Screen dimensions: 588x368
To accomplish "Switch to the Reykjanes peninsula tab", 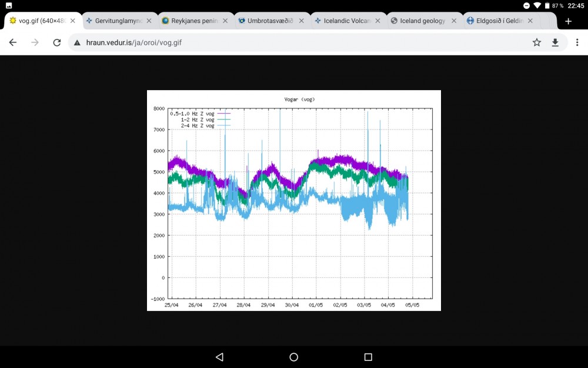I will click(191, 19).
